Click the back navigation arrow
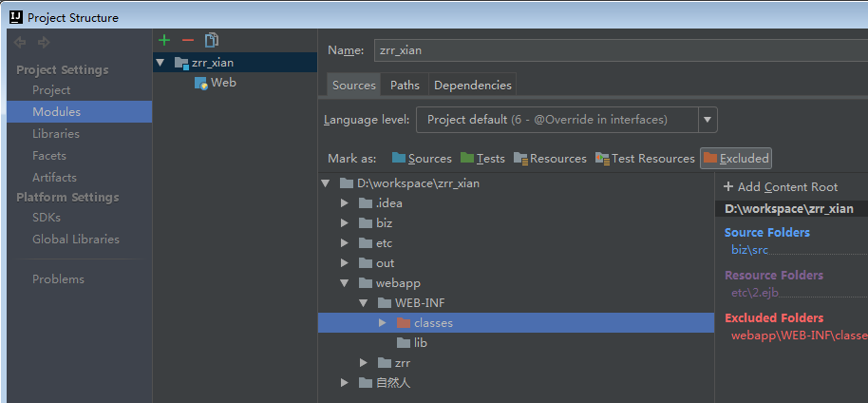 tap(20, 42)
